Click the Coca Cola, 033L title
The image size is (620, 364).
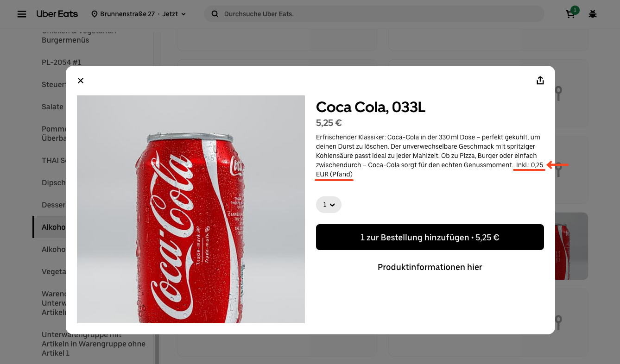coord(371,107)
